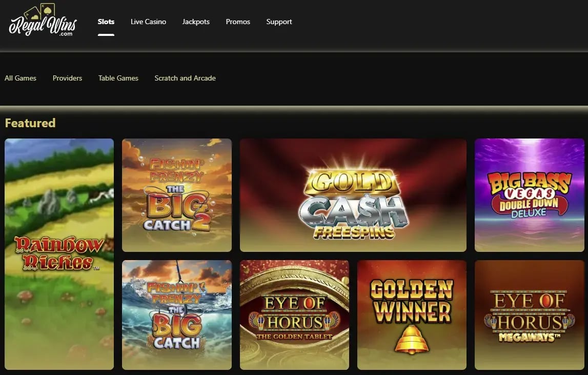This screenshot has width=588, height=375.
Task: Open the Jackpots tab
Action: pos(196,22)
